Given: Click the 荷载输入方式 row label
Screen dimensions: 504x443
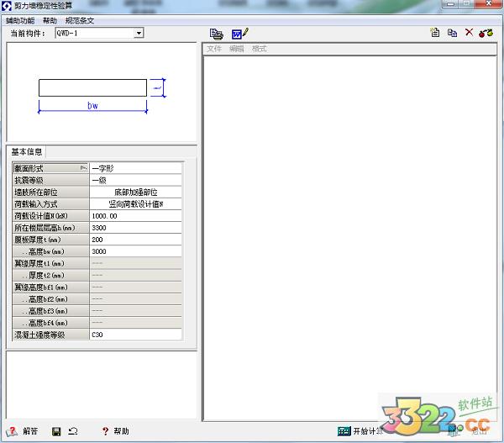Looking at the screenshot, I should click(x=50, y=204).
